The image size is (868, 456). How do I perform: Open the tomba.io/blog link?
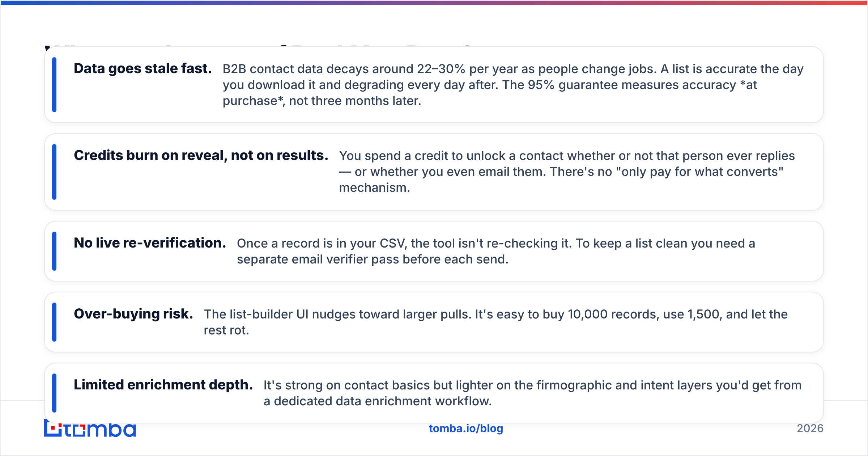466,428
